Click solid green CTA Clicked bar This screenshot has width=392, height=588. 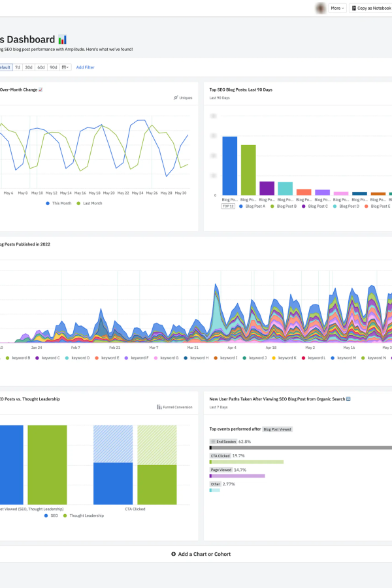coord(157,485)
